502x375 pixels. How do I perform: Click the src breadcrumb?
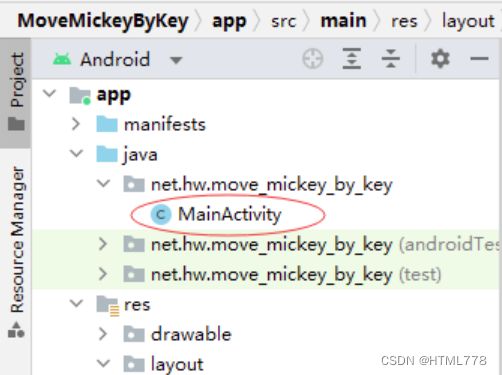pyautogui.click(x=283, y=22)
